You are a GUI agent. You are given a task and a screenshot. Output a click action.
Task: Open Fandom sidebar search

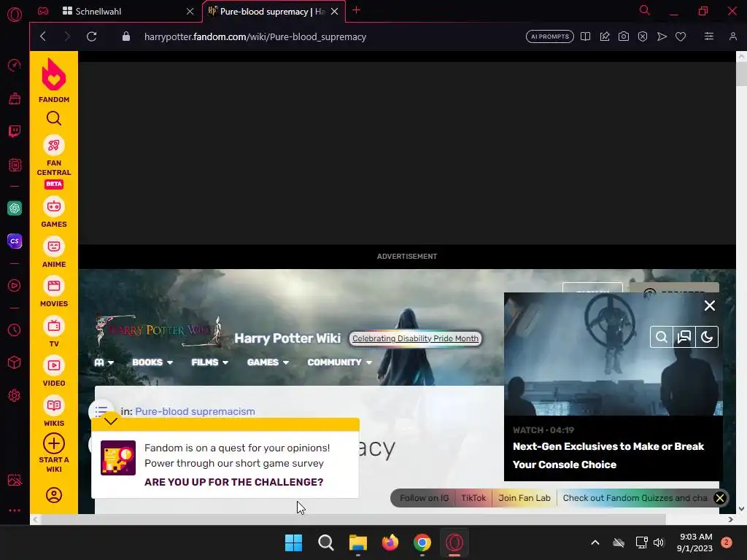point(54,118)
